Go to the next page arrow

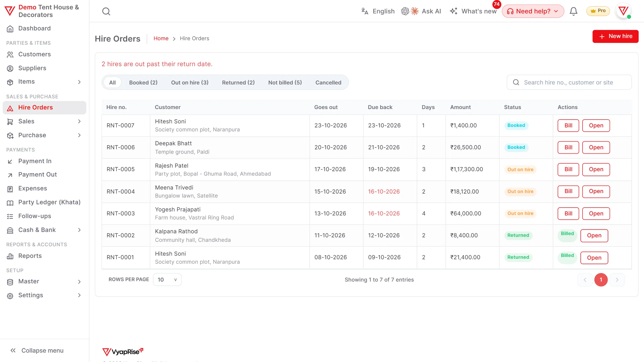pos(617,280)
